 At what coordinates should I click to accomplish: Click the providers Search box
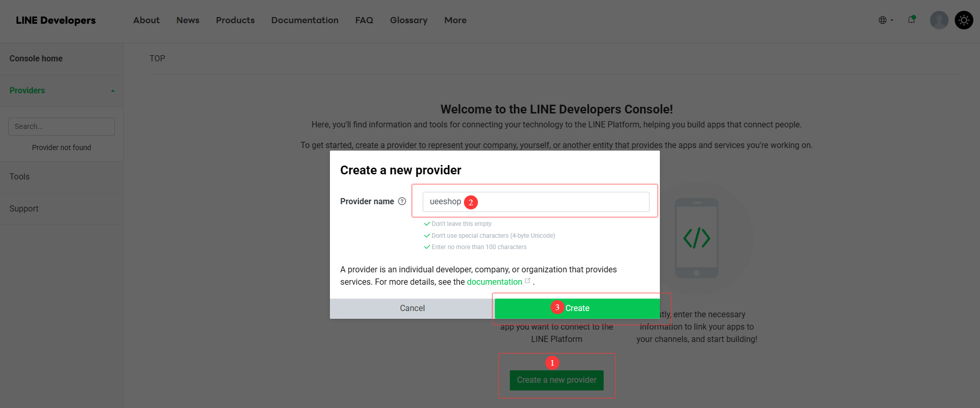point(61,126)
